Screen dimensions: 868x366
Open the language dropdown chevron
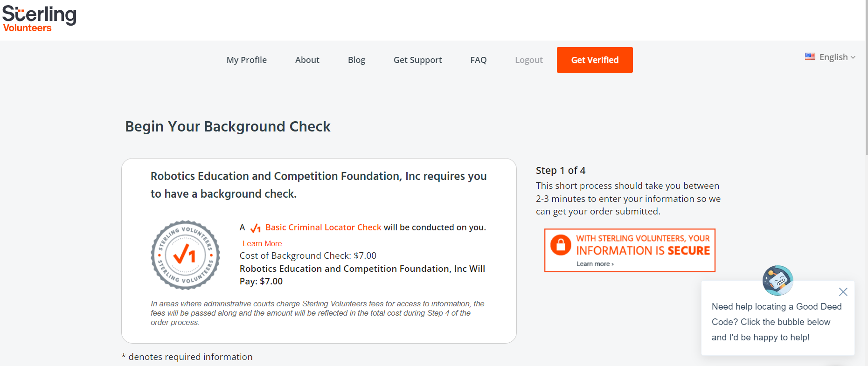(854, 57)
